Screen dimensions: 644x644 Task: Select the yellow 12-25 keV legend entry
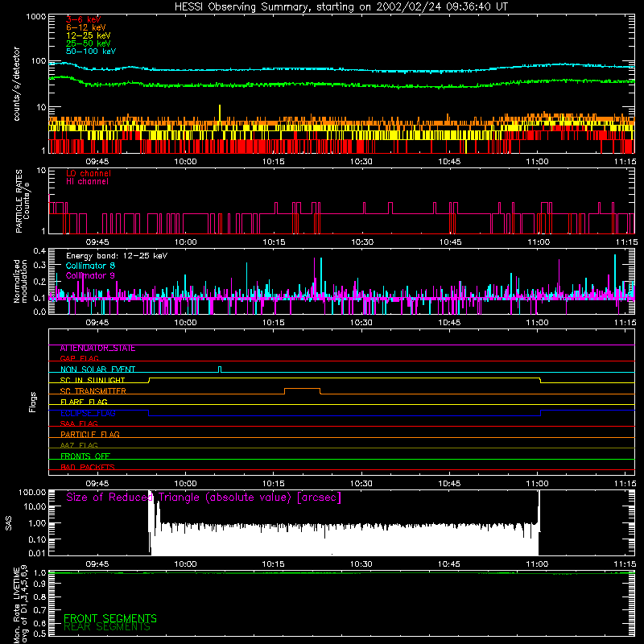(x=89, y=35)
